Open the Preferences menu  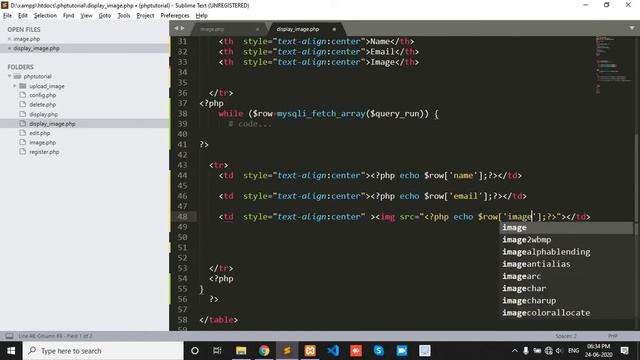click(x=175, y=16)
